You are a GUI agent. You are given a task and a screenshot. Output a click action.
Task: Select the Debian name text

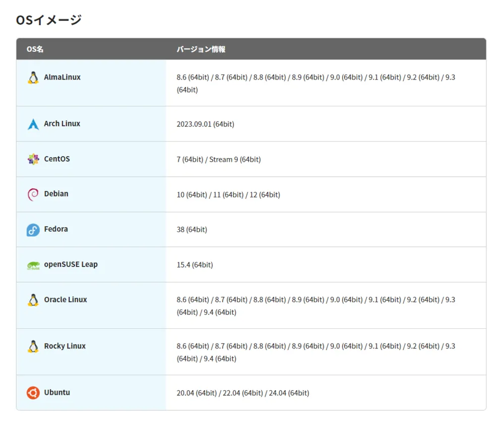click(56, 193)
